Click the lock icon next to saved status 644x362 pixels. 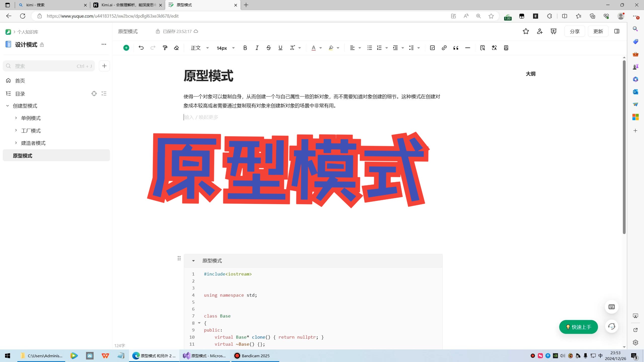click(x=158, y=31)
